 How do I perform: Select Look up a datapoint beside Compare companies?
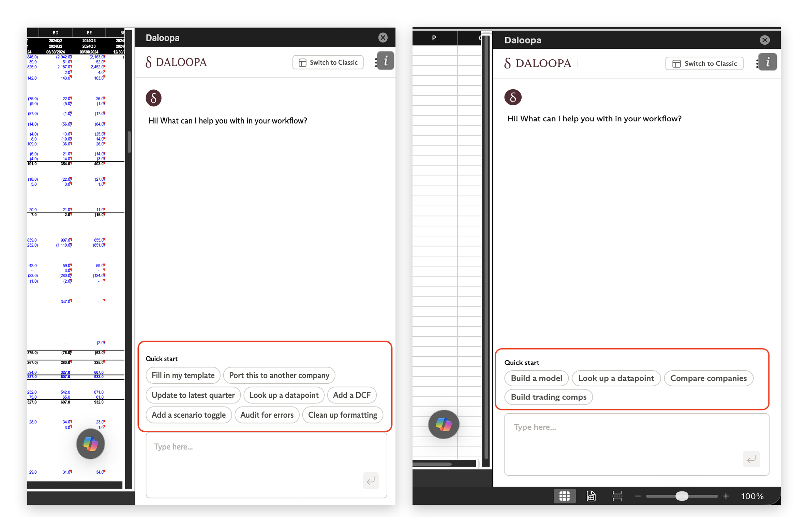616,378
